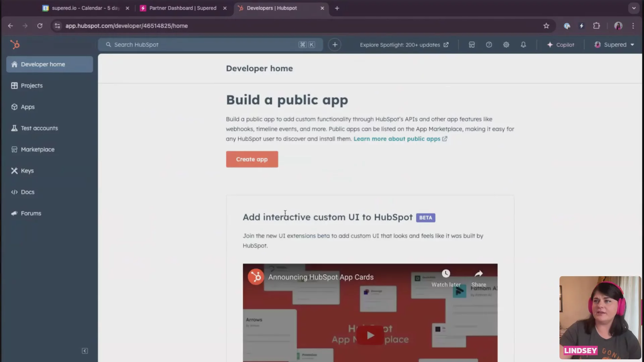Bookmark this page with star
The height and width of the screenshot is (362, 644).
[546, 26]
